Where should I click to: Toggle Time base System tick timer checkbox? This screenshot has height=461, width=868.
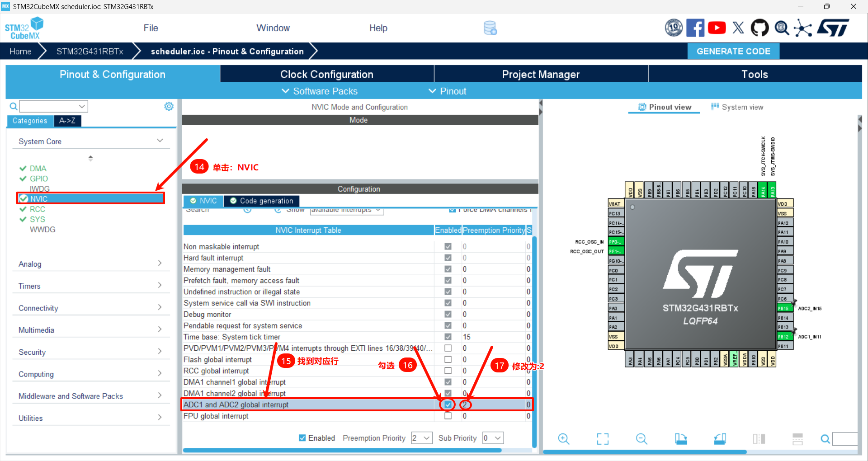448,337
